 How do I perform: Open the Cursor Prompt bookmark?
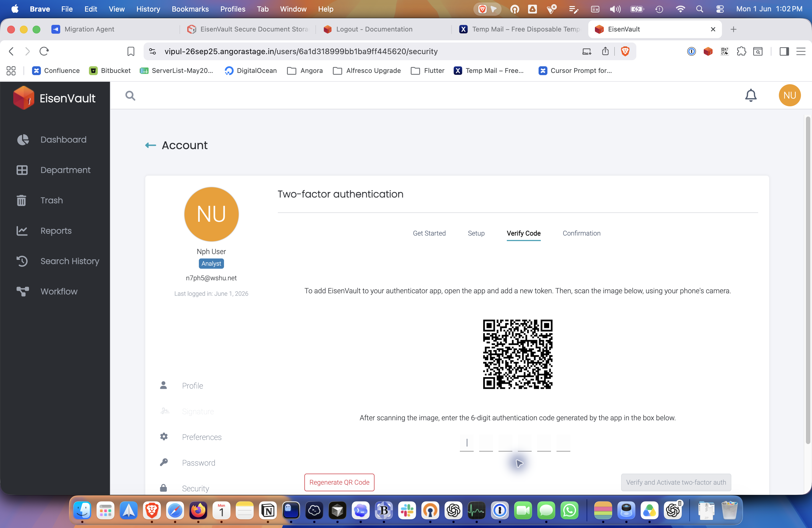575,71
